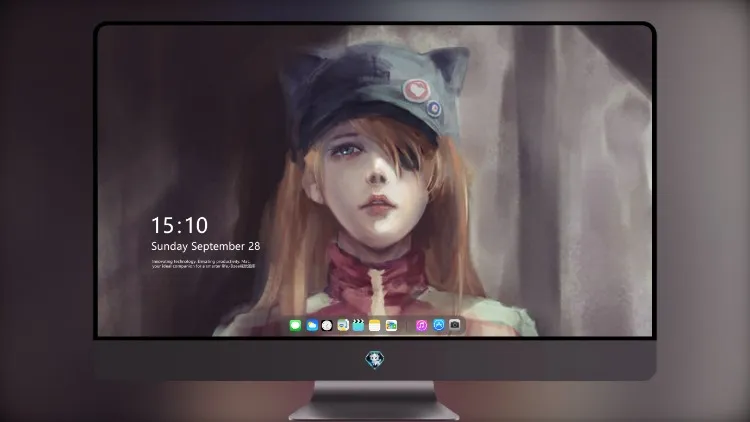Launch the Camera app from the dock
Viewport: 750px width, 422px height.
[x=455, y=325]
